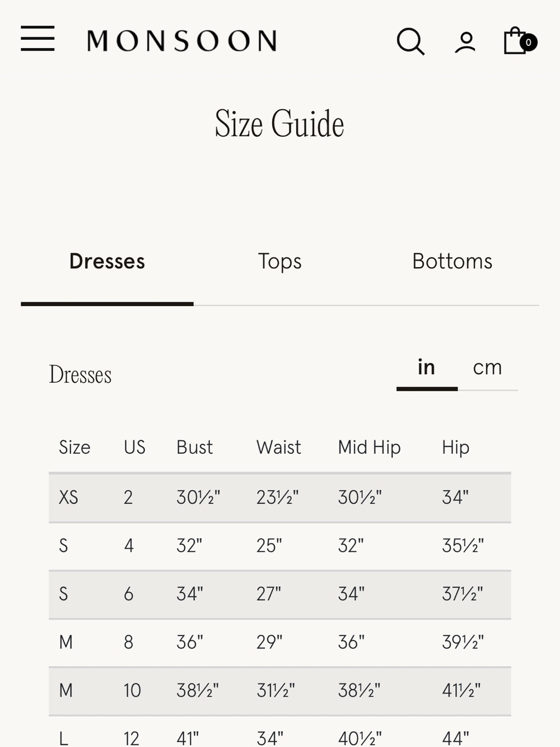Viewport: 560px width, 747px height.
Task: Click the cart item count badge
Action: point(528,43)
